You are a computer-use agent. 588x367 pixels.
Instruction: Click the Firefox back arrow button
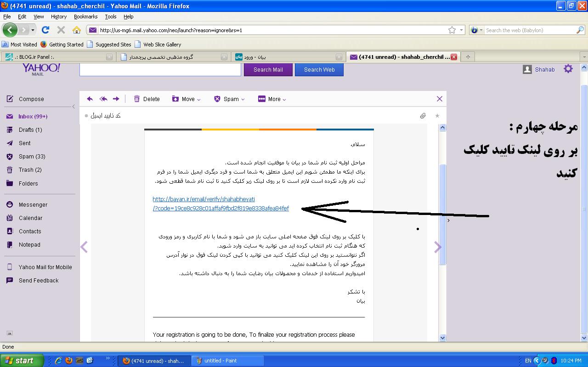point(10,30)
